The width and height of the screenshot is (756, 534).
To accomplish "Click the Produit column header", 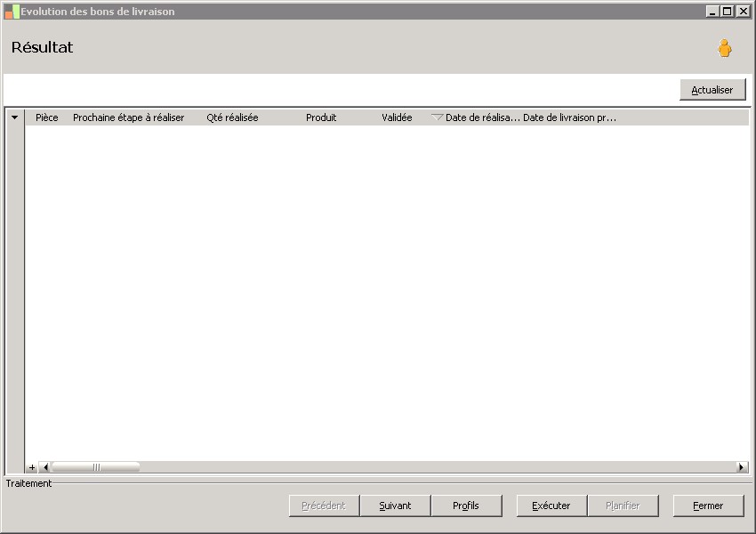I will (x=321, y=117).
